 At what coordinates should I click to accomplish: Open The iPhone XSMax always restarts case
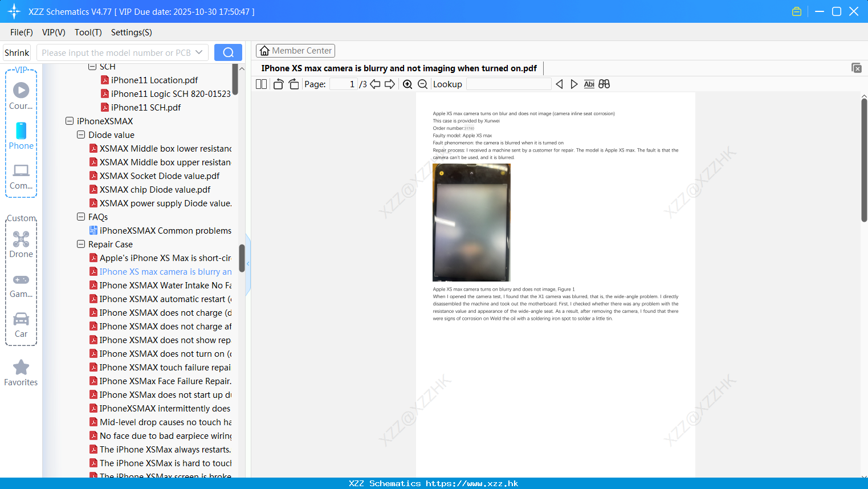(x=160, y=449)
